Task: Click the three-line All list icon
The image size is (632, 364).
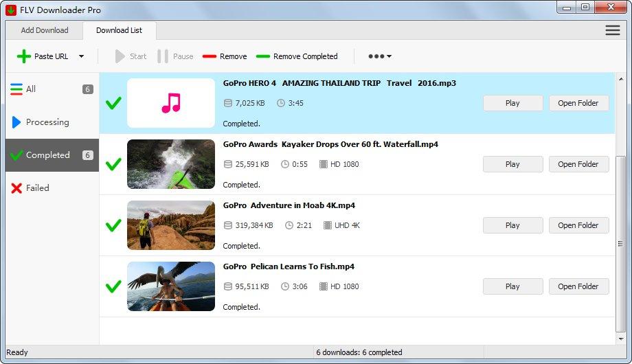Action: click(x=16, y=89)
